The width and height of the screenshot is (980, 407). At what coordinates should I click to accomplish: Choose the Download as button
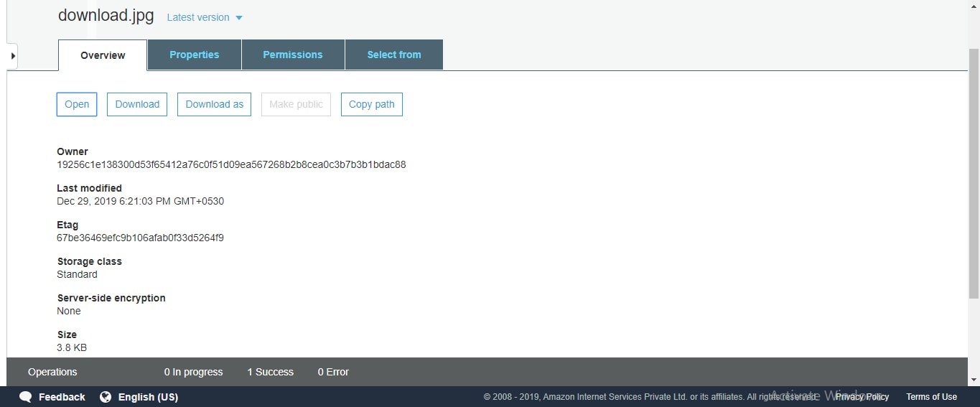[x=215, y=104]
